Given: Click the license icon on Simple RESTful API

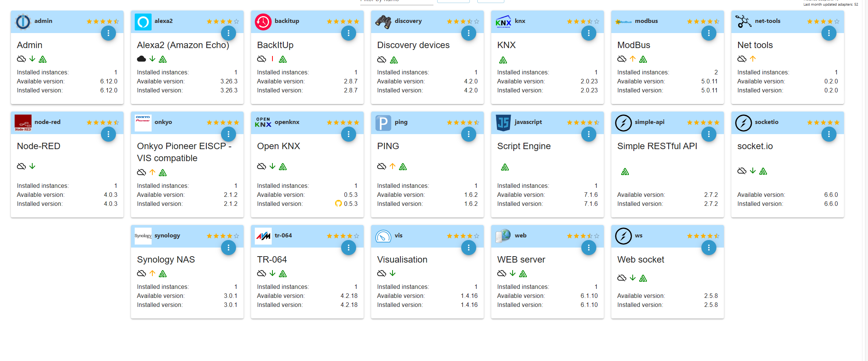Looking at the screenshot, I should click(625, 172).
